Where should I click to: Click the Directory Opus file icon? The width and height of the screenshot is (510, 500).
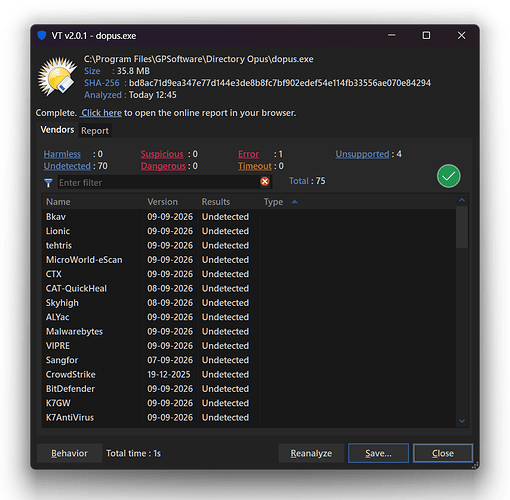57,77
